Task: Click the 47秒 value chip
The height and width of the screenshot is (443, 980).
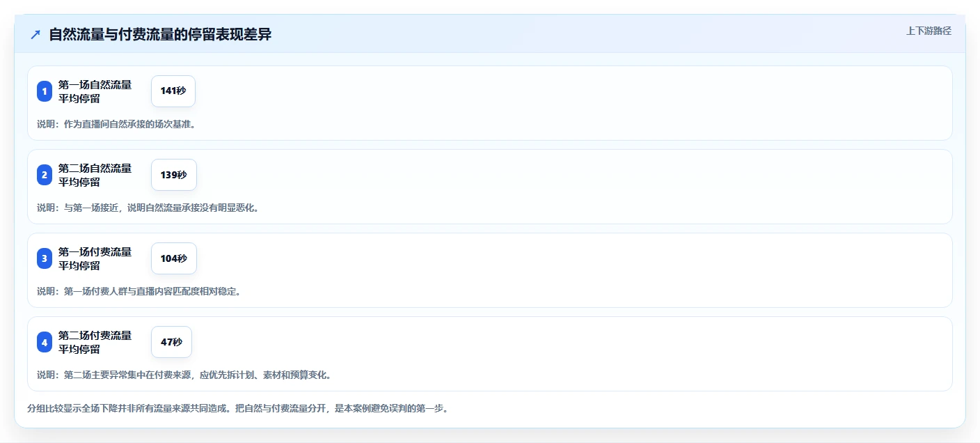Action: [171, 342]
